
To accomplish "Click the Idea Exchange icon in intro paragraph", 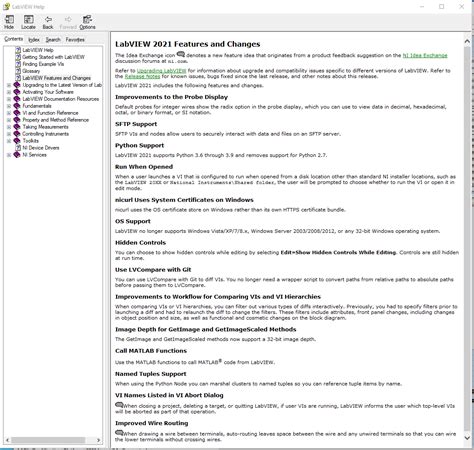I will pyautogui.click(x=180, y=54).
